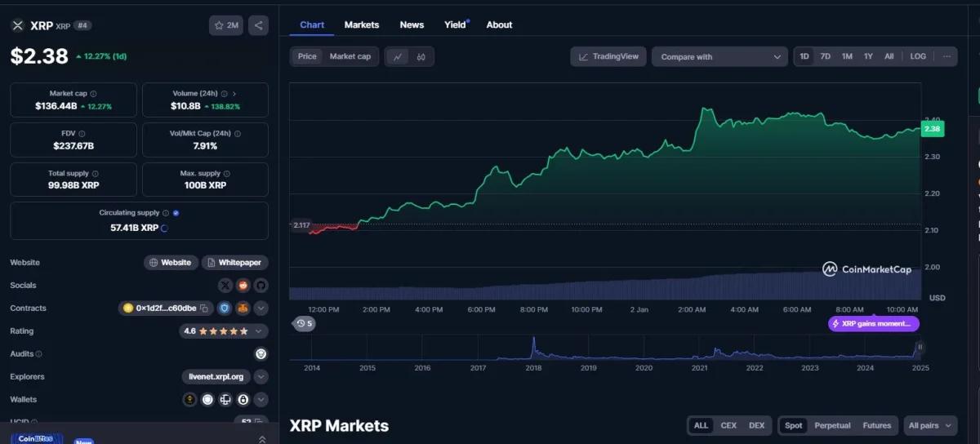980x444 pixels.
Task: Open the GitHub social link
Action: tap(261, 286)
